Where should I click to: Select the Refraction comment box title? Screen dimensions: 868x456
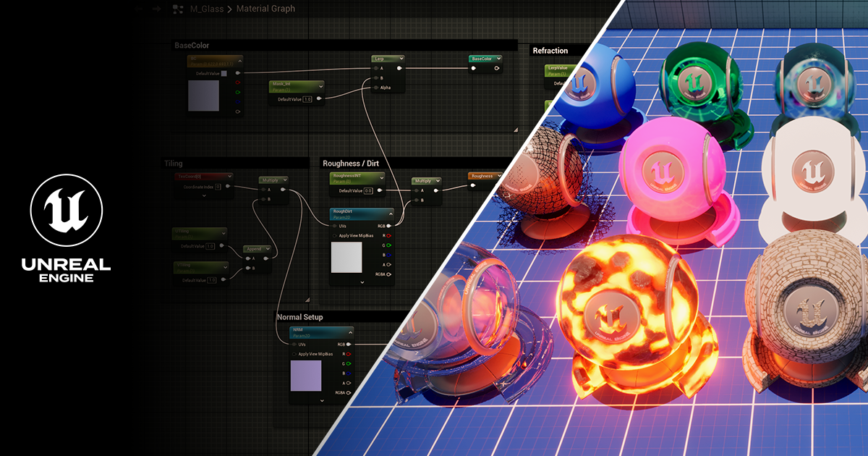(550, 51)
